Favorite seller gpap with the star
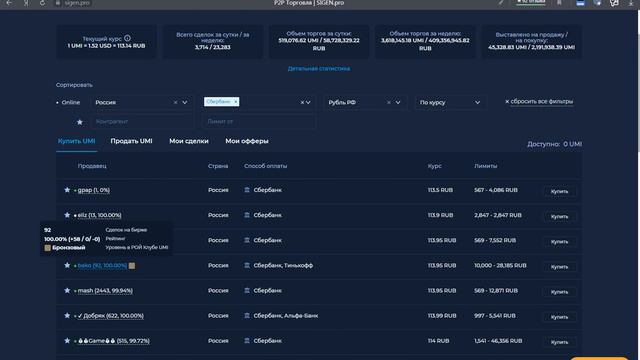640x360 pixels. point(67,190)
